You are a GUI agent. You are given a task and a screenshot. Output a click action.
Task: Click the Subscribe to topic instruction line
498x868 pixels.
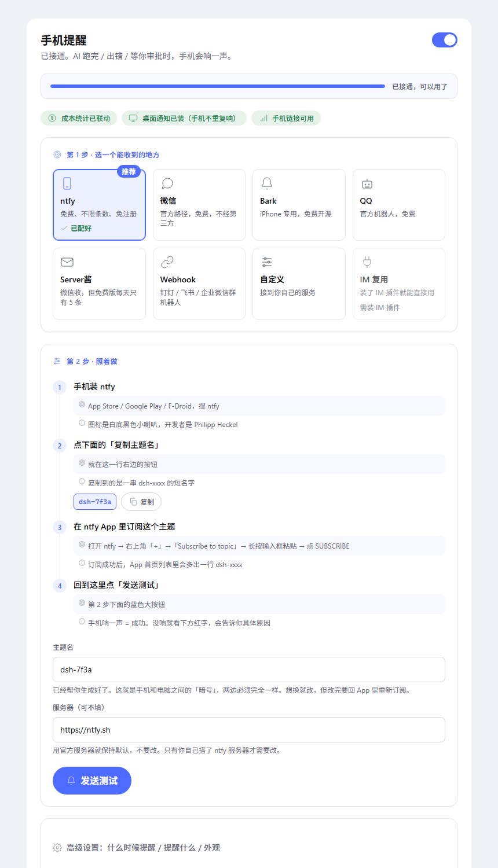(x=259, y=546)
